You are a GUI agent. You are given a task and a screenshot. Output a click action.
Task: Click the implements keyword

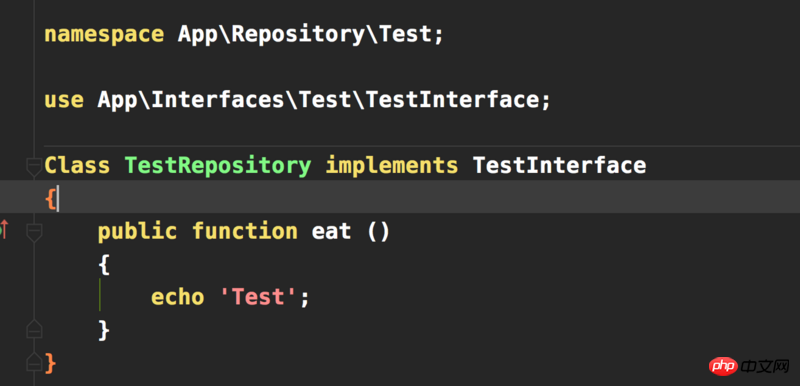[x=392, y=166]
